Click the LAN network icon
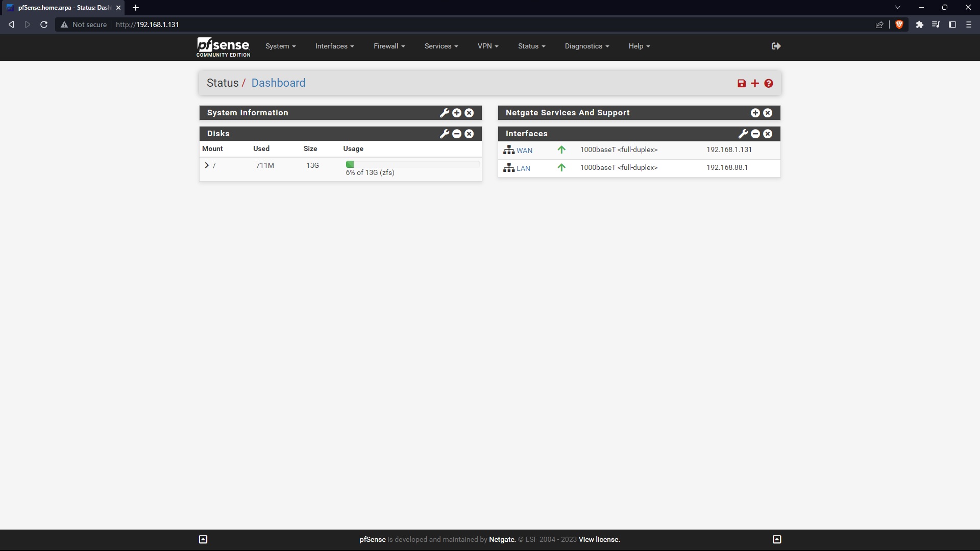The height and width of the screenshot is (551, 980). 509,168
